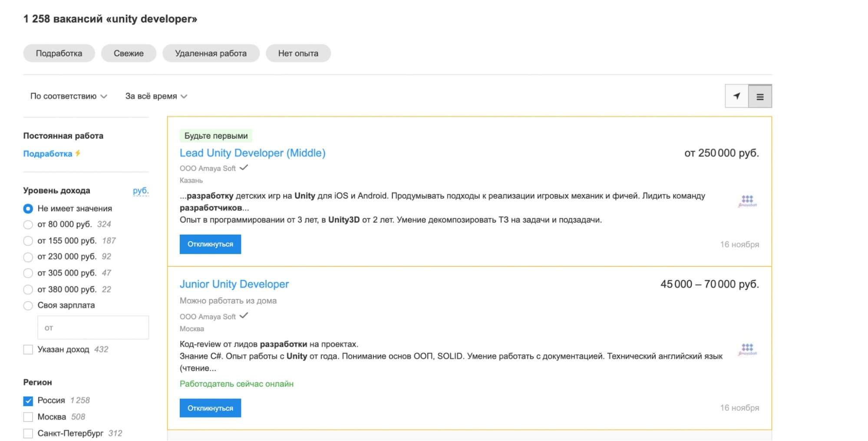
Task: Open the Lead Unity Developer (Middle) vacancy
Action: (x=252, y=153)
